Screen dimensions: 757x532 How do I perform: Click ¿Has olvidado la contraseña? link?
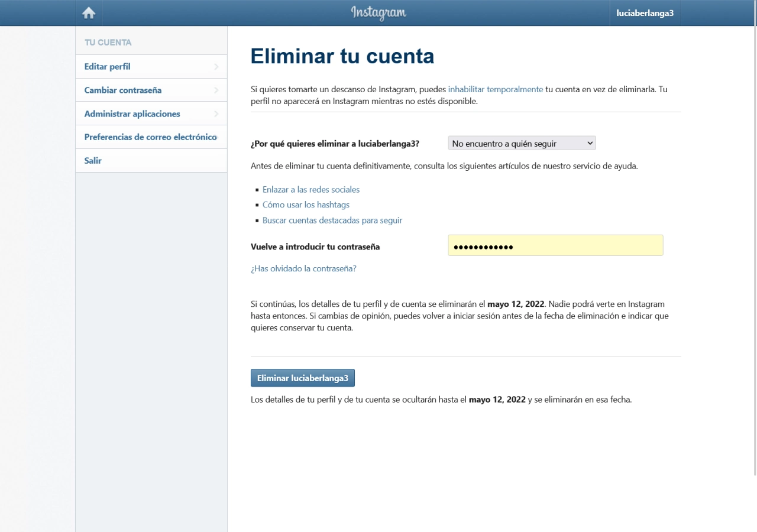point(303,268)
